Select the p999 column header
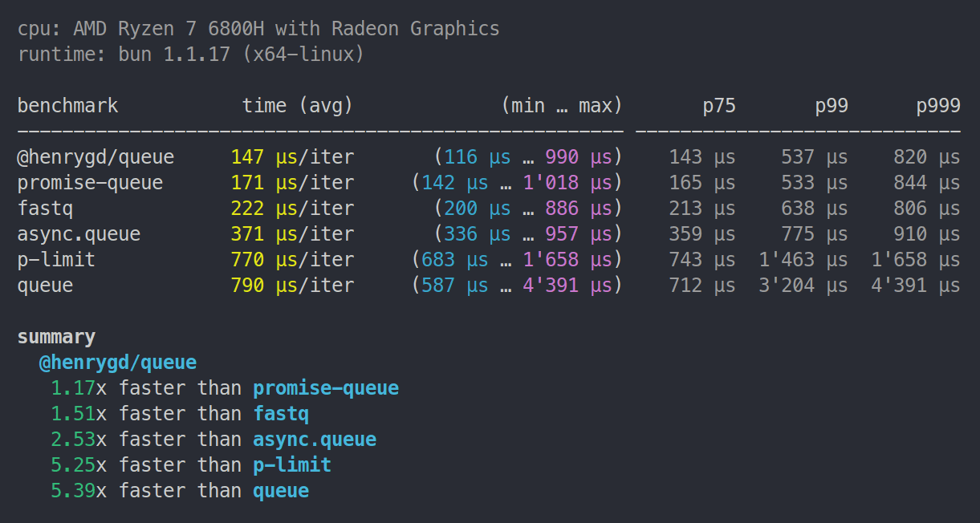The width and height of the screenshot is (980, 523). click(938, 106)
